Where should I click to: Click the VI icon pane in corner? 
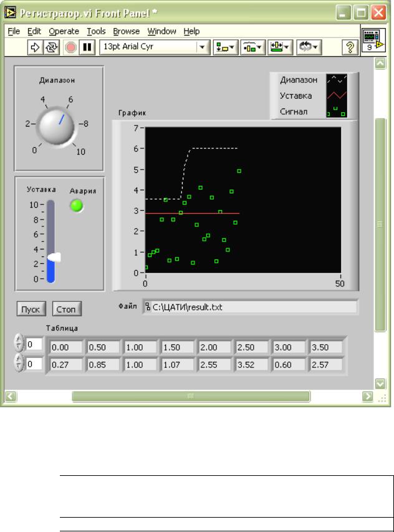coord(373,40)
